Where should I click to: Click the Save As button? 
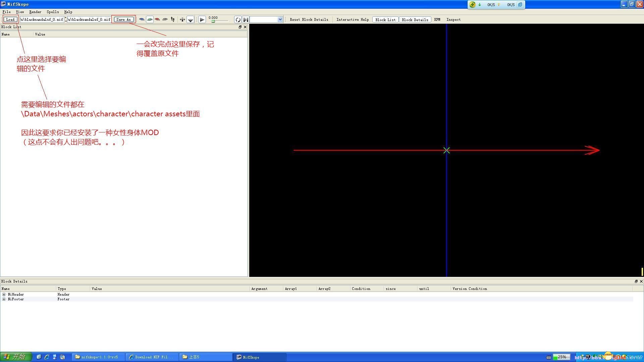123,19
